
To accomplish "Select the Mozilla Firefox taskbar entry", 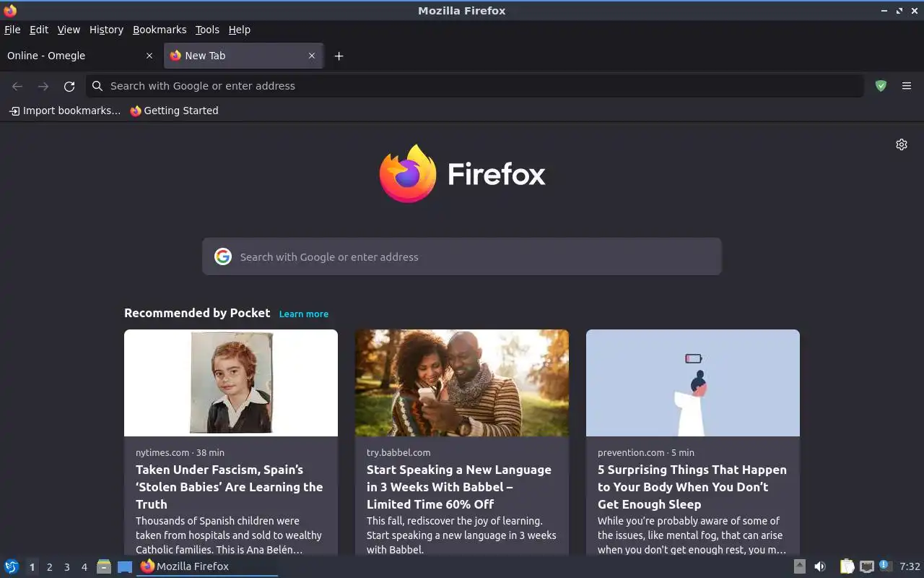I will (207, 566).
